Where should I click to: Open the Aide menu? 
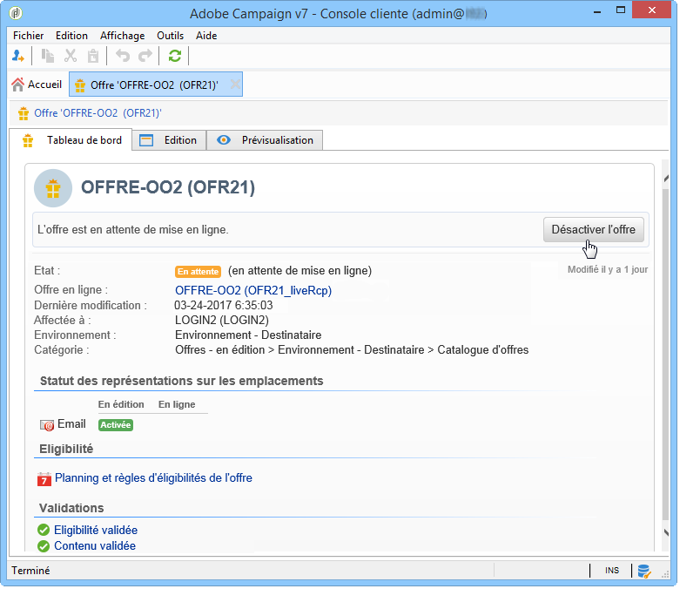pos(206,36)
